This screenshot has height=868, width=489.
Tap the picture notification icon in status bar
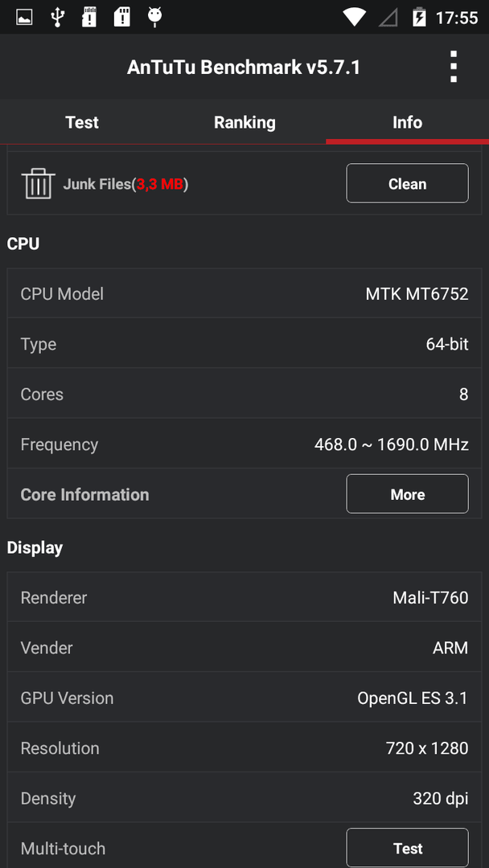[x=24, y=18]
